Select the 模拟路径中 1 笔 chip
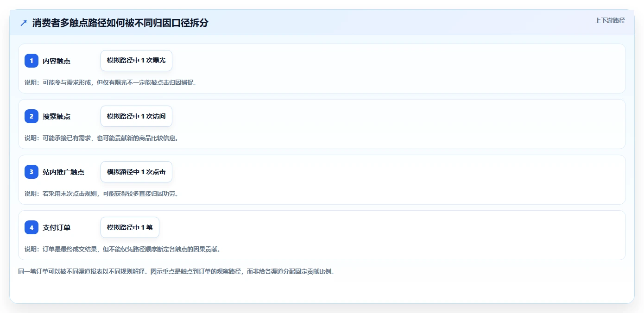The height and width of the screenshot is (313, 644). [130, 227]
